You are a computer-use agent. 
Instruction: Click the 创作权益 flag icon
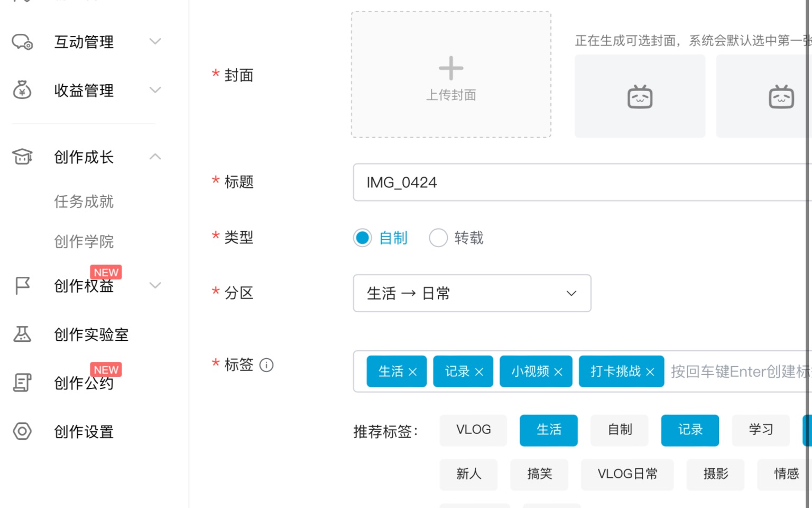[22, 286]
